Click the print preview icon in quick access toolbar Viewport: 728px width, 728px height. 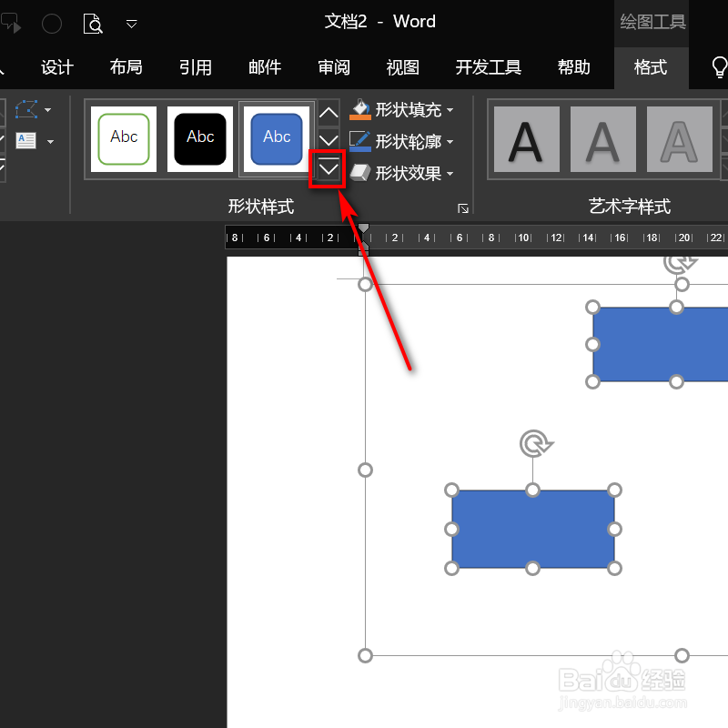pyautogui.click(x=93, y=24)
